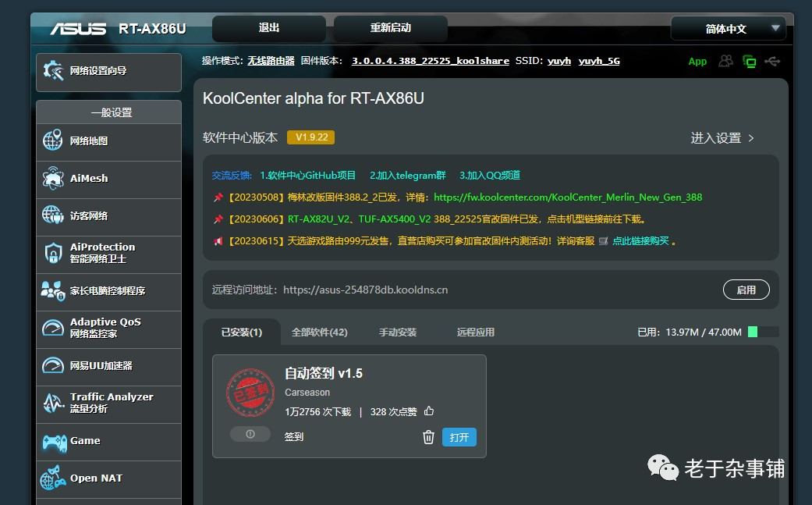Open the 3.加入QQ频道 link
The image size is (812, 505).
point(490,175)
